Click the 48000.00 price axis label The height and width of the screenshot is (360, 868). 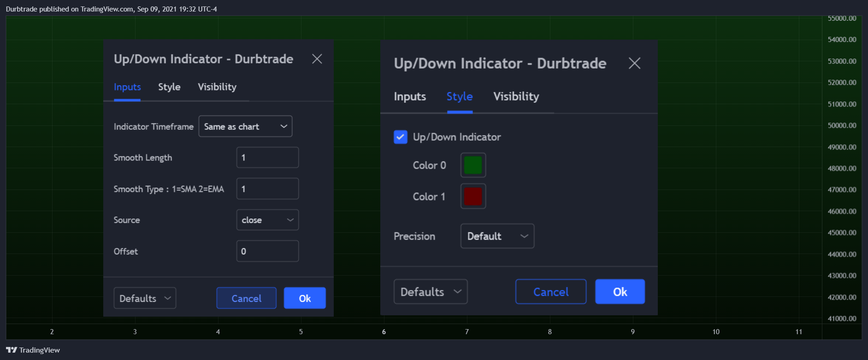[842, 169]
